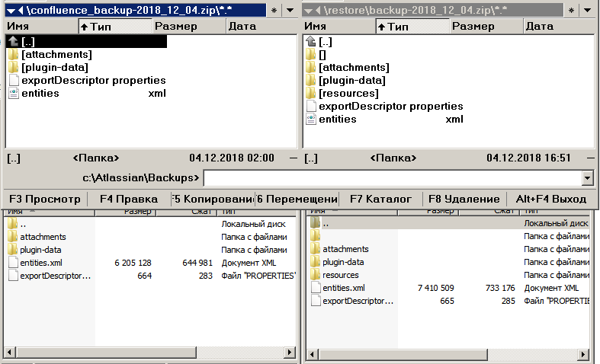Sort right panel by Тип column

click(412, 27)
